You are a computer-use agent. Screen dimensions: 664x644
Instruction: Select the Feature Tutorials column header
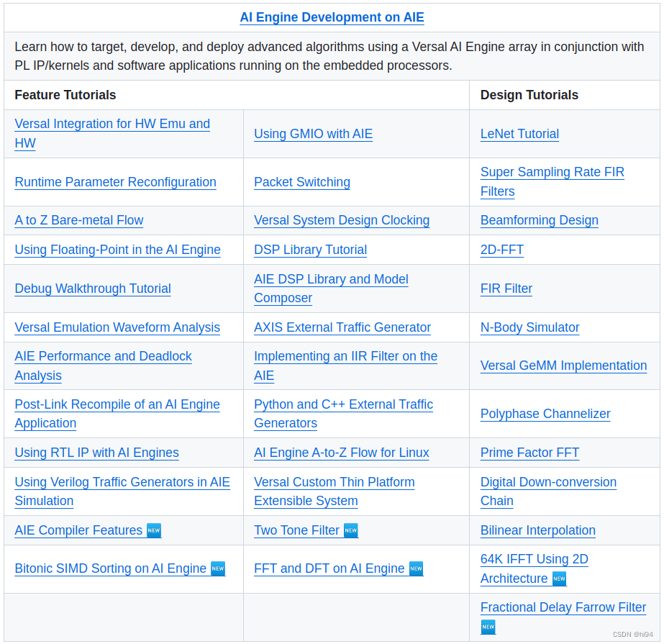click(65, 95)
